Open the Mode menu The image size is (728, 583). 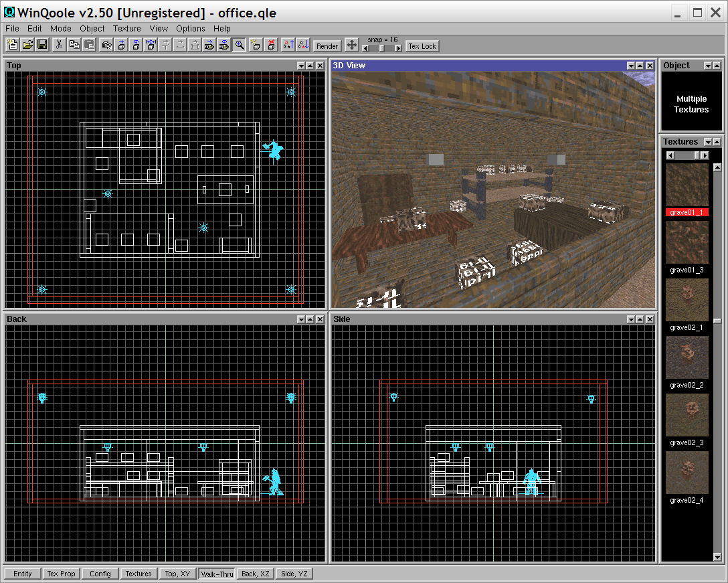pos(60,29)
